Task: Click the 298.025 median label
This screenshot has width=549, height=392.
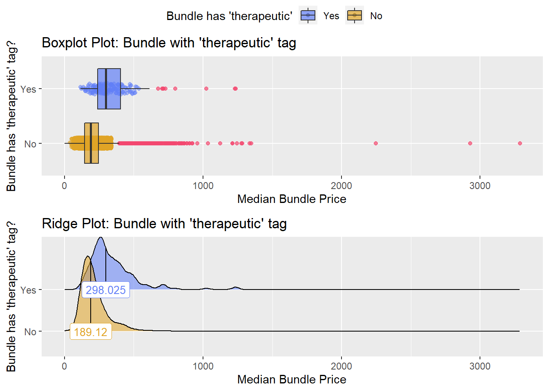Action: point(106,290)
